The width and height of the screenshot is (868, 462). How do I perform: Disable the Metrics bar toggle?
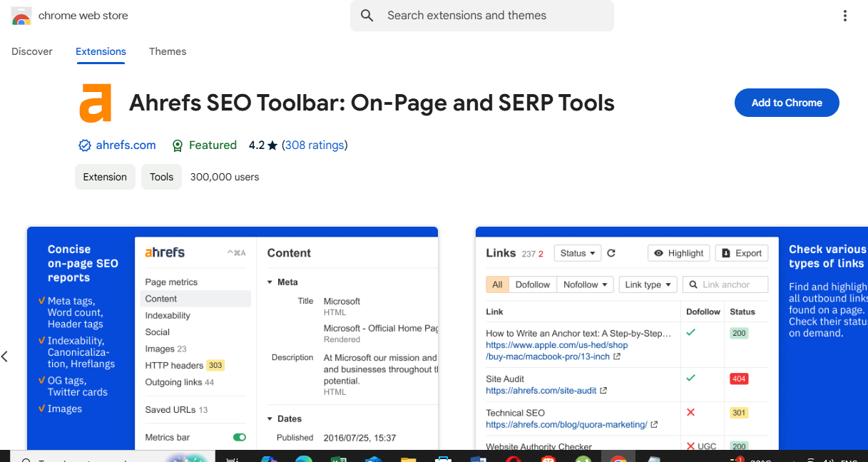[238, 436]
